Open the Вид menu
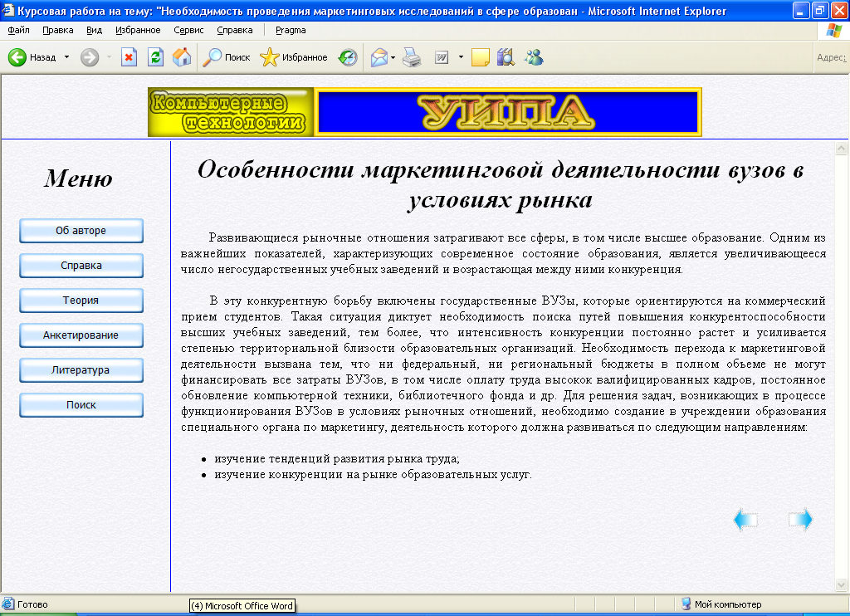850x616 pixels. click(x=95, y=31)
